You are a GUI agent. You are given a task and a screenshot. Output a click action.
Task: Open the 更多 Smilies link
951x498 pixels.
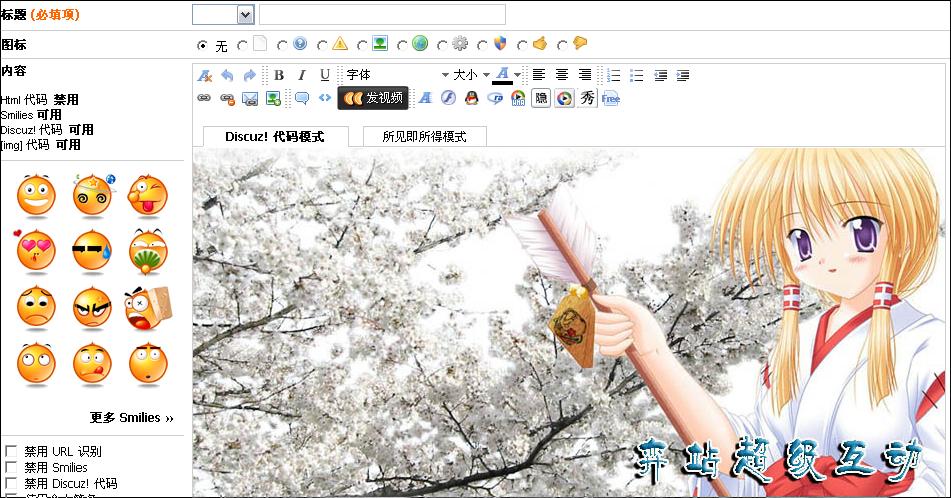pyautogui.click(x=132, y=417)
